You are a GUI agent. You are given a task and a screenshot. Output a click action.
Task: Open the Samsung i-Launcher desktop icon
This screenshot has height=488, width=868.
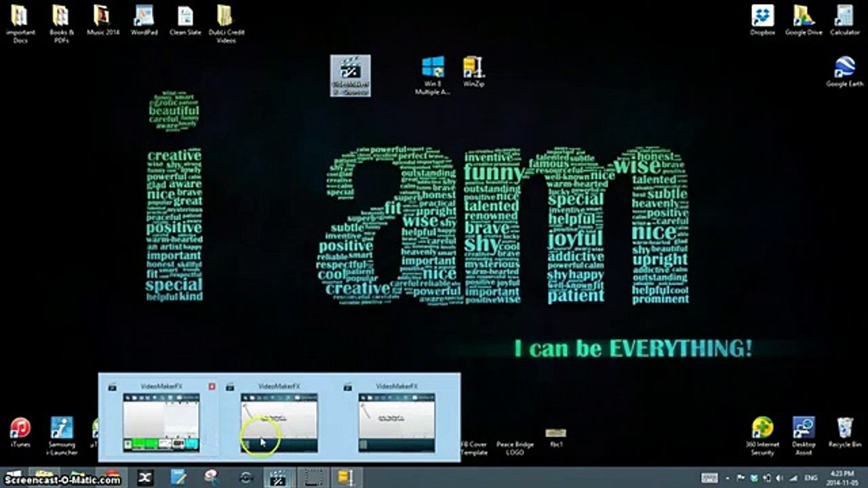click(62, 436)
